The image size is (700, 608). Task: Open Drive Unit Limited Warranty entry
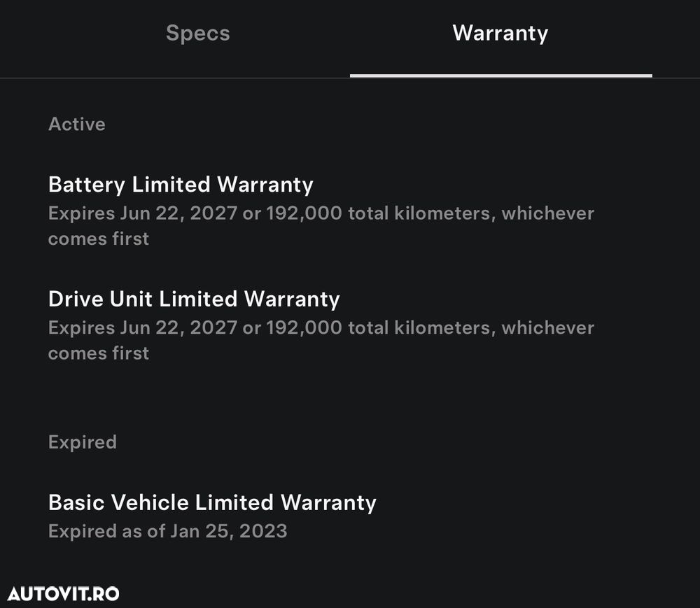pyautogui.click(x=194, y=299)
